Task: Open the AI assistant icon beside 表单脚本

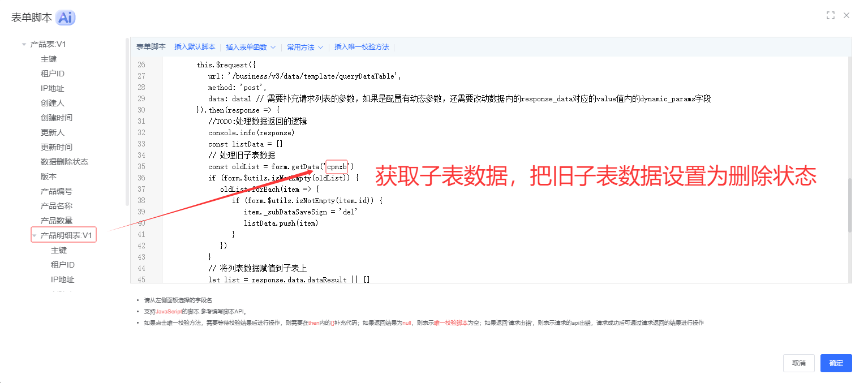Action: point(66,18)
